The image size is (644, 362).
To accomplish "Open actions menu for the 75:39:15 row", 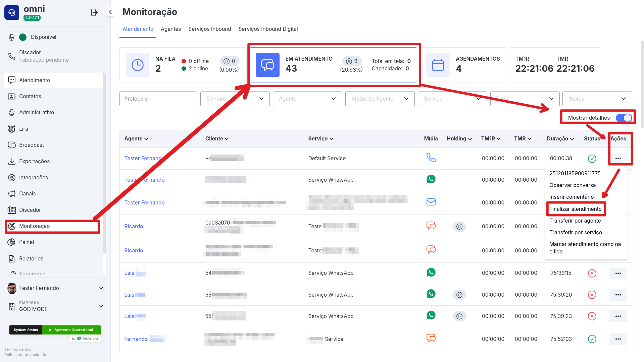I will [x=618, y=273].
